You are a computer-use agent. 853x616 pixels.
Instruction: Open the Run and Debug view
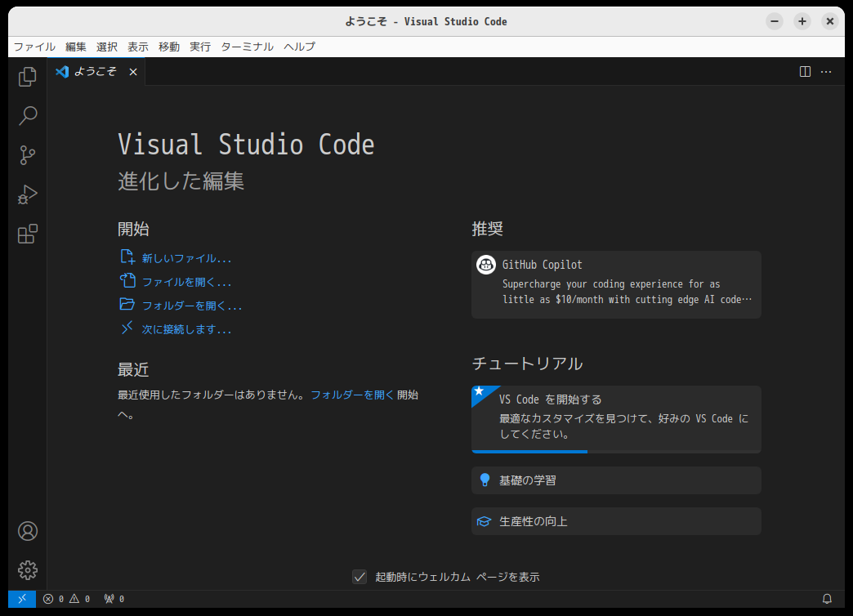[x=27, y=194]
